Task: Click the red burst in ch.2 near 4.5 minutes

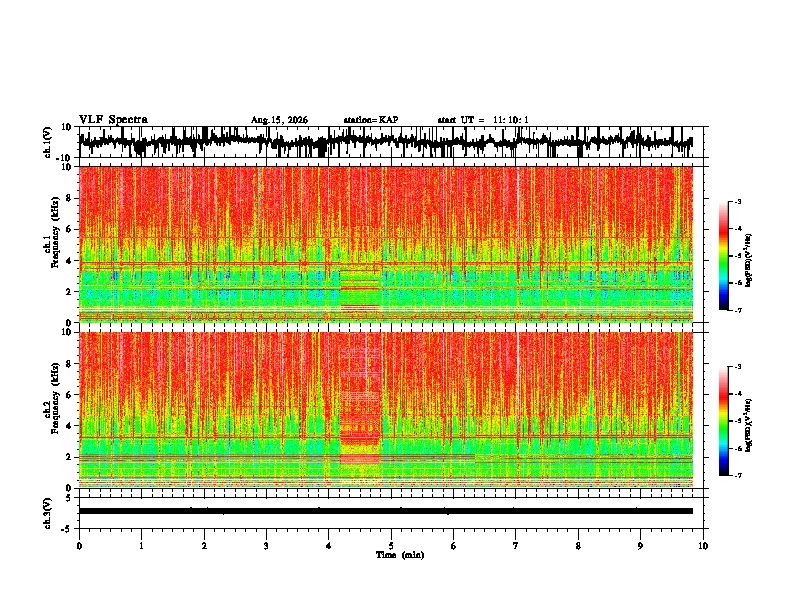Action: tap(360, 405)
